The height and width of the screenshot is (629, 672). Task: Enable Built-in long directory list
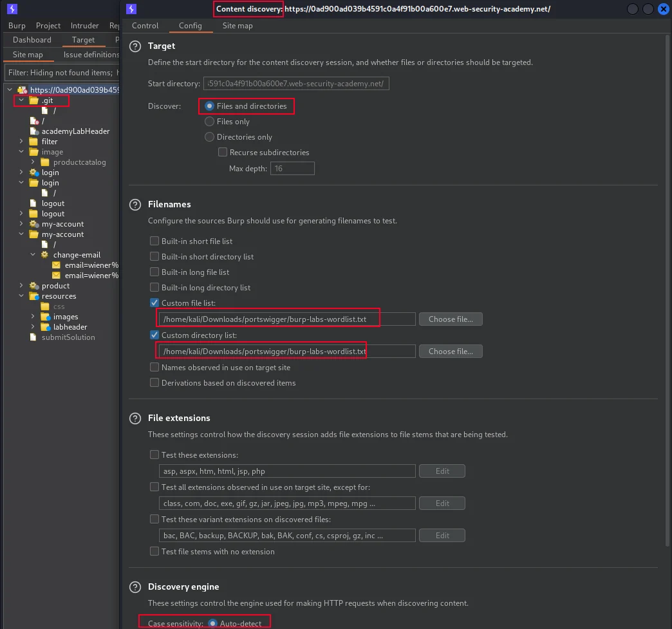tap(154, 287)
